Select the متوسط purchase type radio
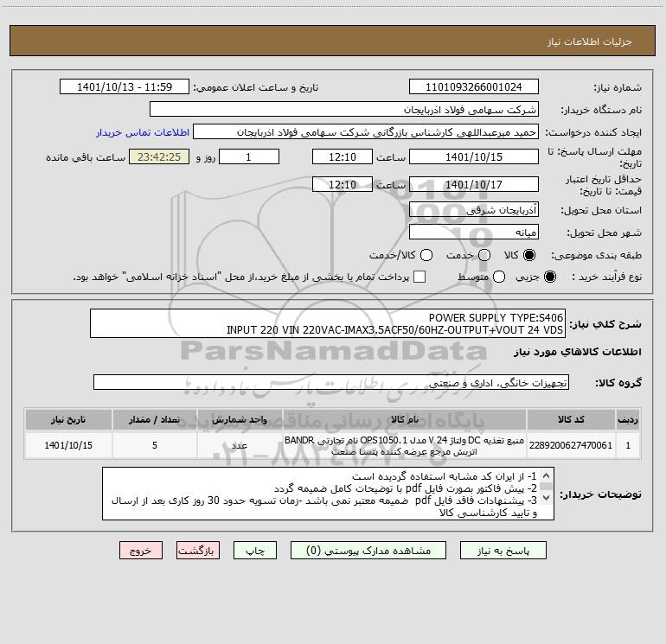Screen dimensions: 666x644 coord(499,277)
